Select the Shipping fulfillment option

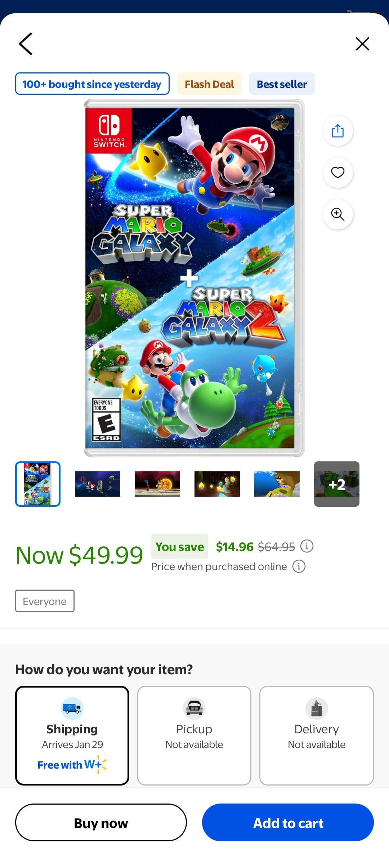coord(72,735)
